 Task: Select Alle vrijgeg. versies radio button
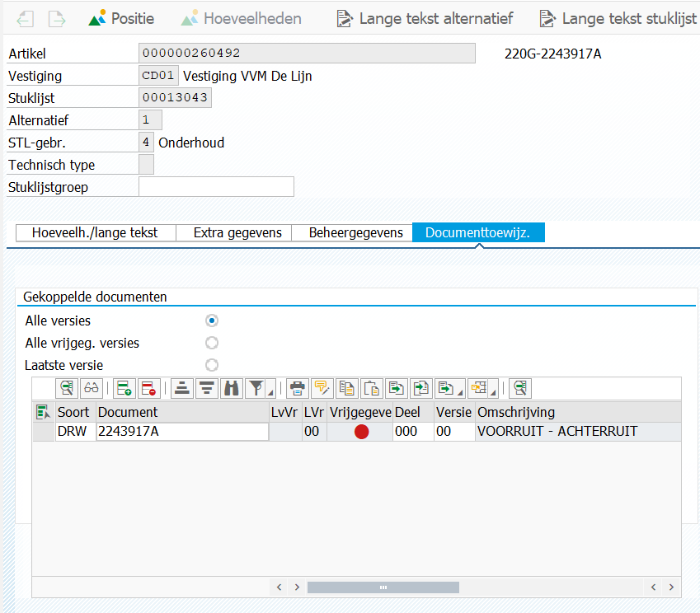tap(212, 343)
